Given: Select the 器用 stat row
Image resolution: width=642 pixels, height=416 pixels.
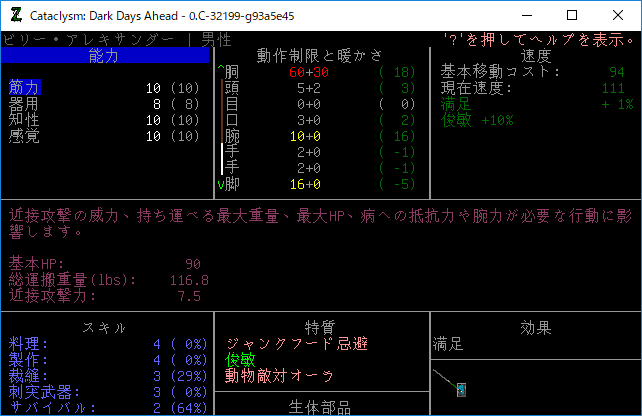Looking at the screenshot, I should (24, 104).
